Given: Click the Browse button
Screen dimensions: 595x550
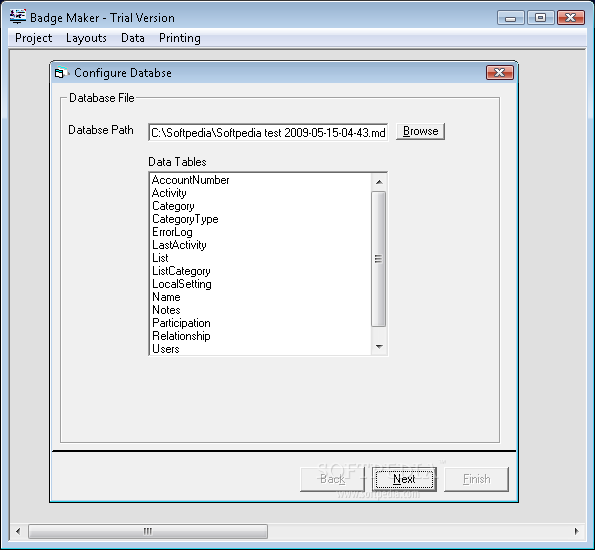Looking at the screenshot, I should point(420,131).
